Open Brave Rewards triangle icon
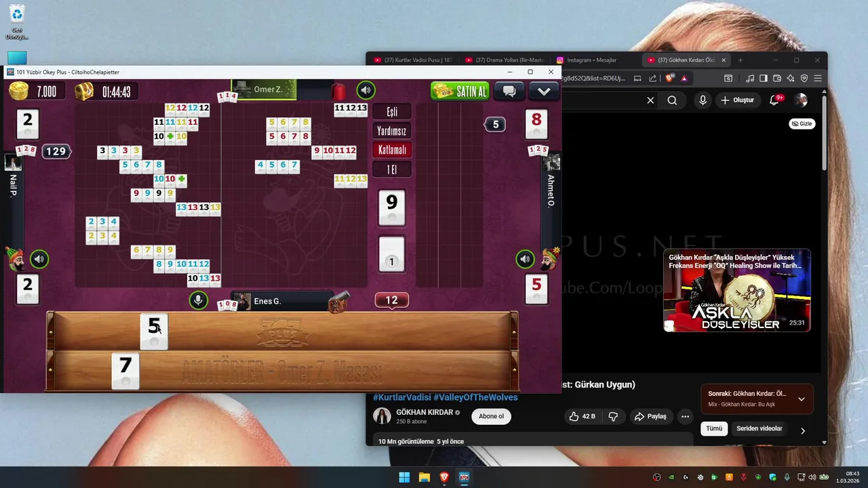868x488 pixels. (684, 79)
